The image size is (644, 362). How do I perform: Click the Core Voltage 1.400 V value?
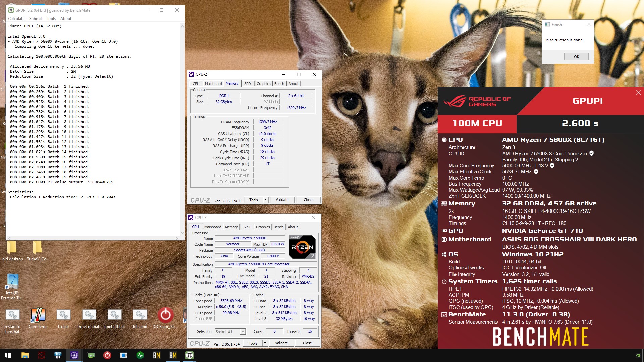coord(273,256)
